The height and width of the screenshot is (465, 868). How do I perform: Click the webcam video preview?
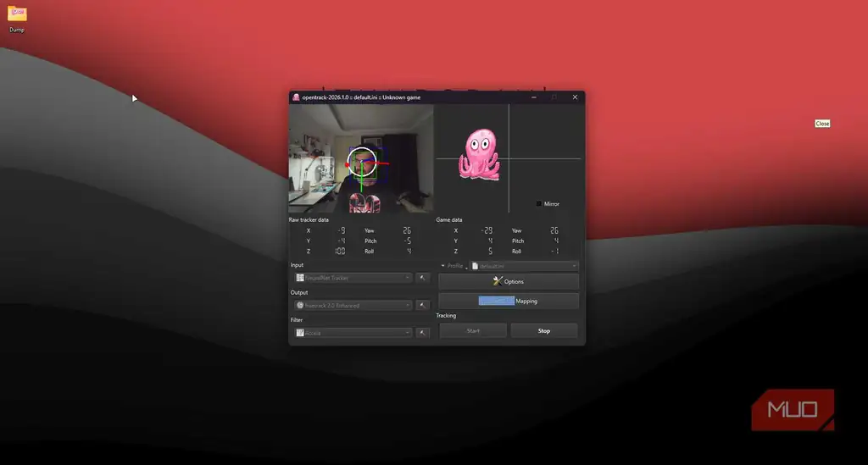coord(361,158)
